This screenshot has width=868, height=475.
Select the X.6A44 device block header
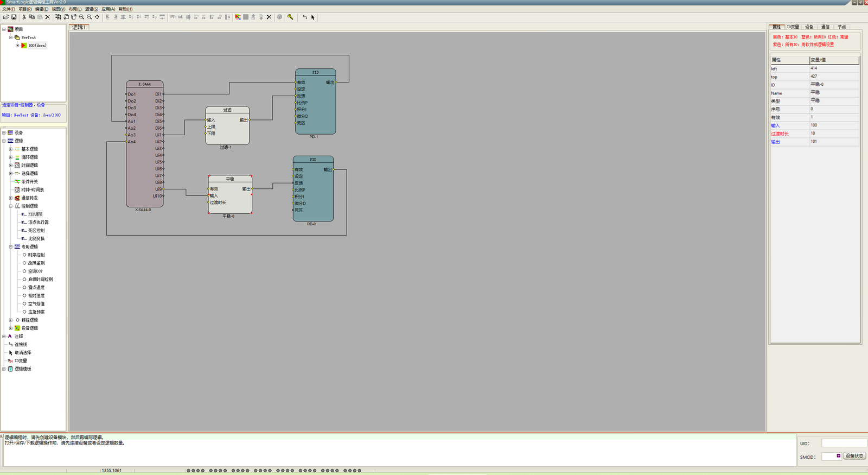pos(145,84)
